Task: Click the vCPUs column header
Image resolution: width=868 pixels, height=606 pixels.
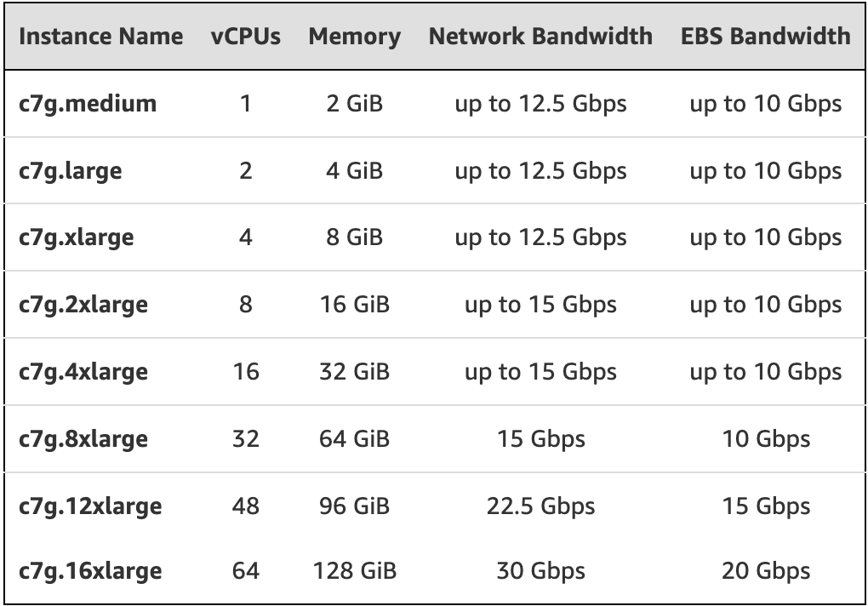Action: coord(246,37)
